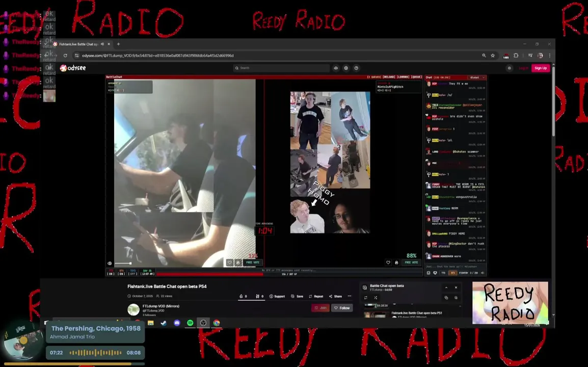Image resolution: width=588 pixels, height=367 pixels.
Task: Click the Odysee search field
Action: tap(281, 68)
